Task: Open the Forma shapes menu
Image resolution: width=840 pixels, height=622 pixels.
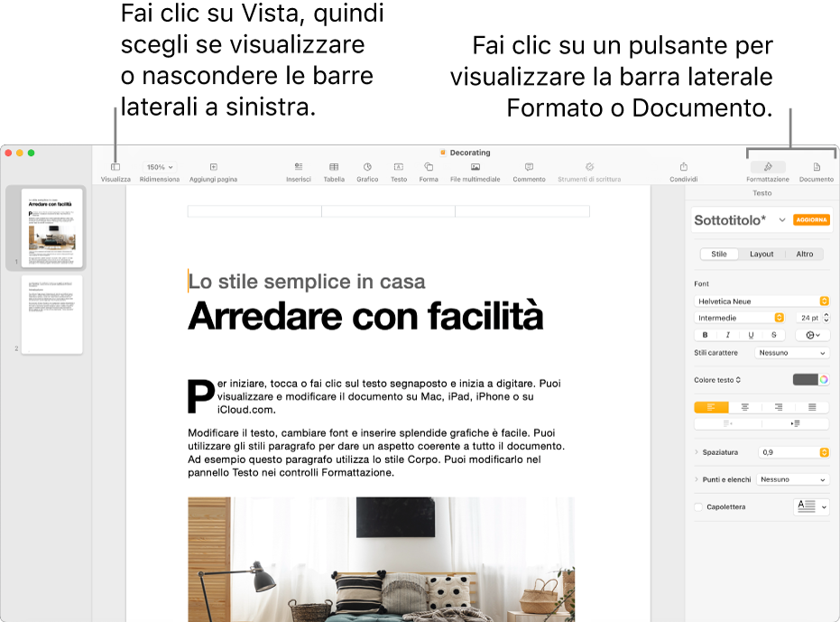Action: click(429, 167)
